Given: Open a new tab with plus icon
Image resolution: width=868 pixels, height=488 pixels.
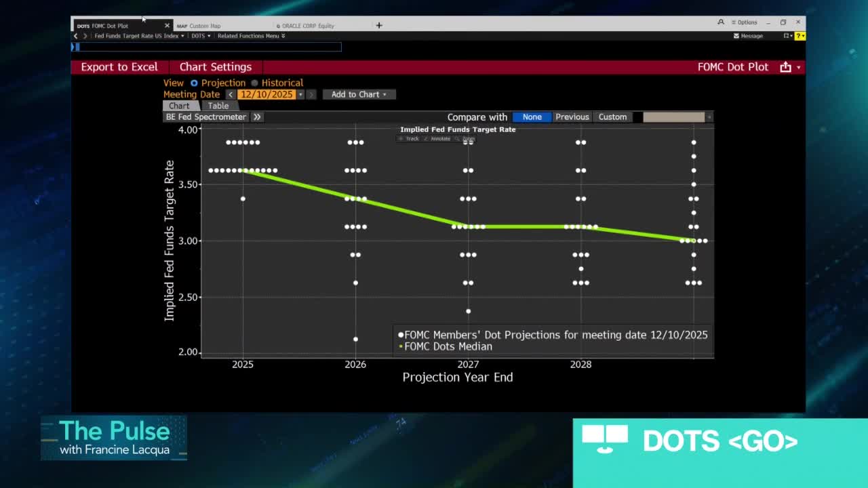Looking at the screenshot, I should pos(379,26).
